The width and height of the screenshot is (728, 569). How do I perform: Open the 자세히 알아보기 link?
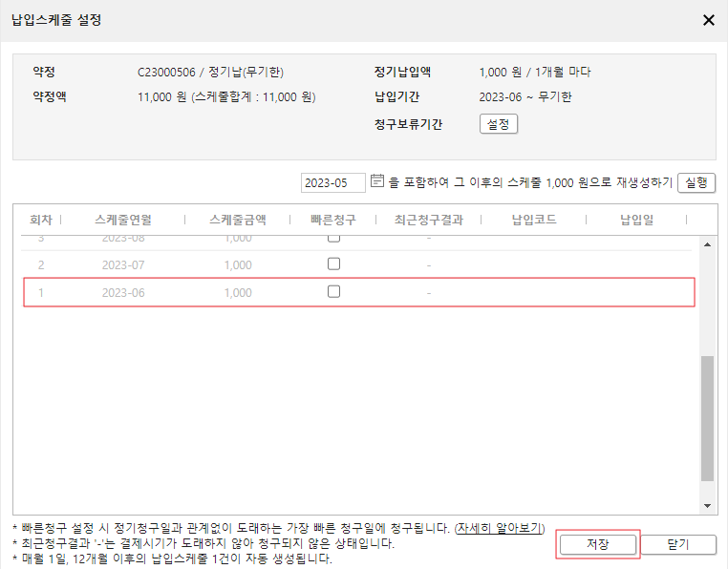pyautogui.click(x=498, y=528)
